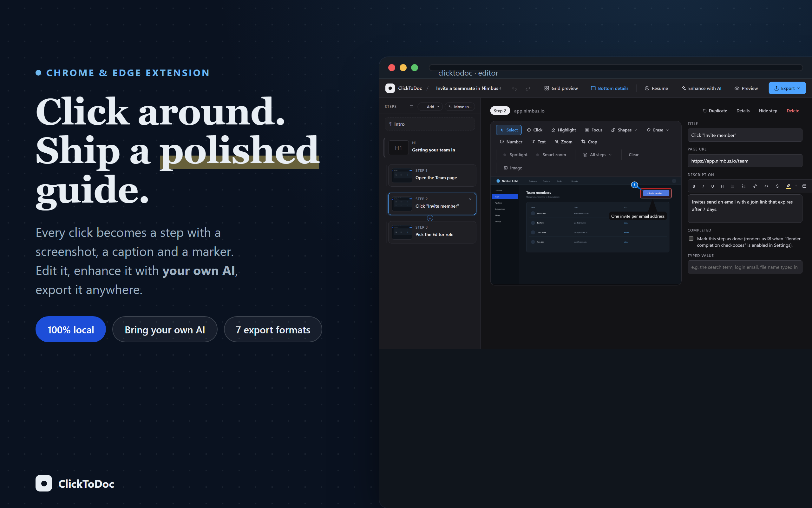Click the Title input field
The width and height of the screenshot is (812, 508).
[745, 135]
